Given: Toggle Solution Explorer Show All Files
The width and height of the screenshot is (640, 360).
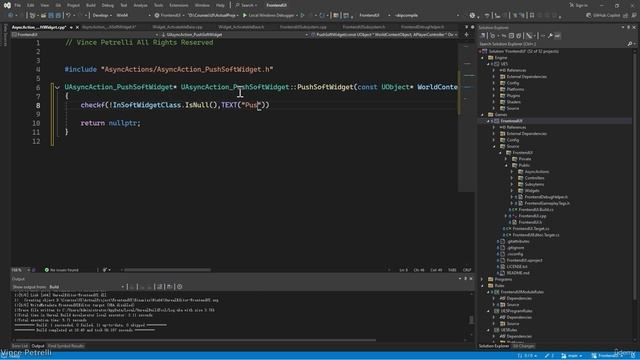Looking at the screenshot, I should 519,36.
